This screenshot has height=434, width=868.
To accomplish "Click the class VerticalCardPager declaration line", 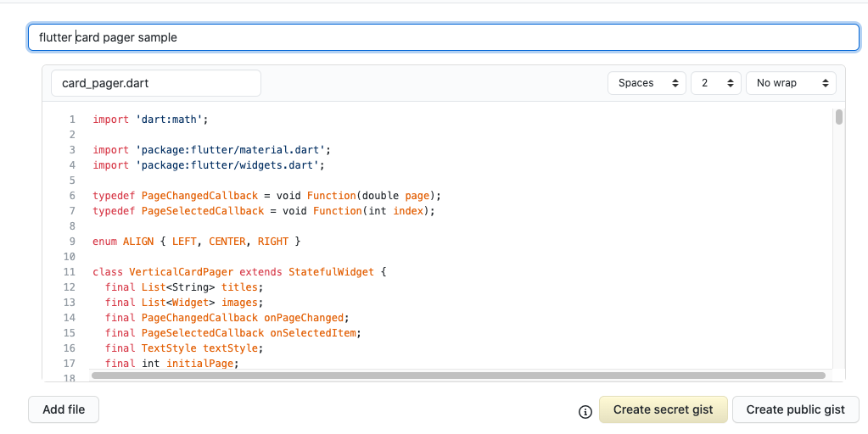I will click(x=239, y=272).
